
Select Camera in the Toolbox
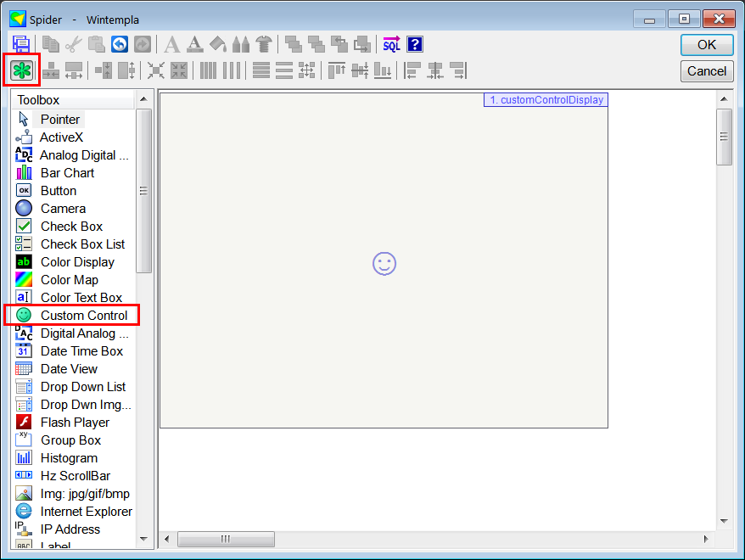tap(63, 209)
